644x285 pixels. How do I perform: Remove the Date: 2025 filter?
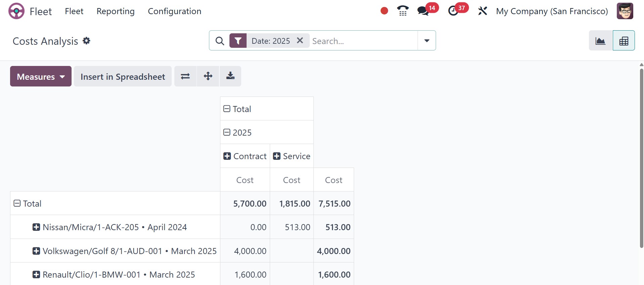point(300,41)
